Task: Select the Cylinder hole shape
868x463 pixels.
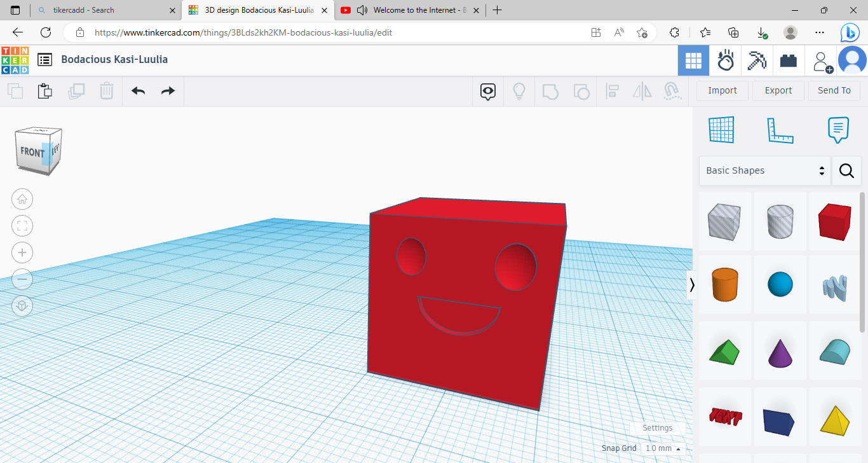Action: 780,221
